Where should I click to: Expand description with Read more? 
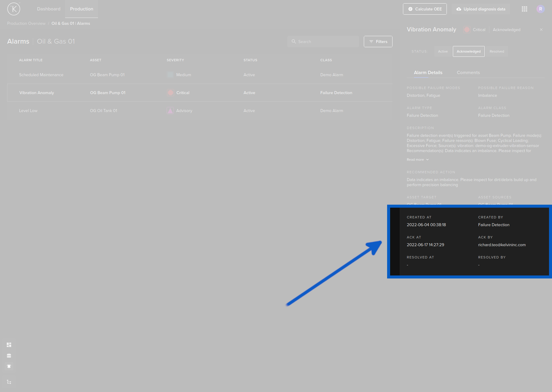pyautogui.click(x=418, y=160)
